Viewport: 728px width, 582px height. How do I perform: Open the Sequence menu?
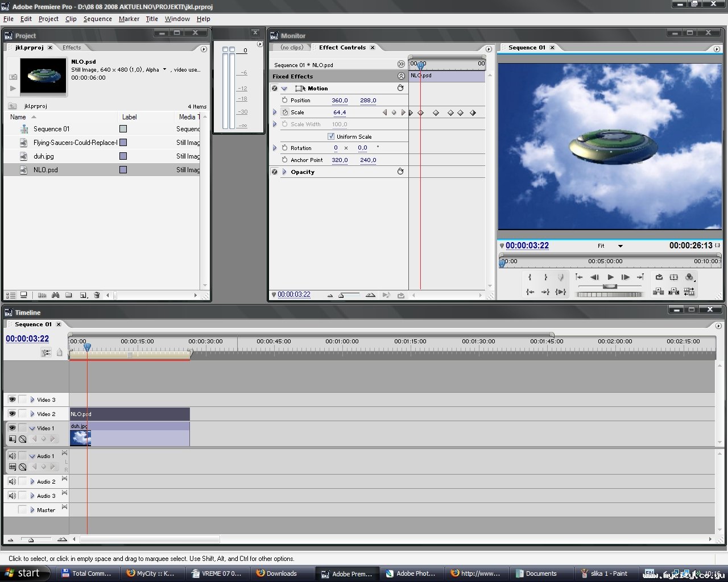[97, 19]
